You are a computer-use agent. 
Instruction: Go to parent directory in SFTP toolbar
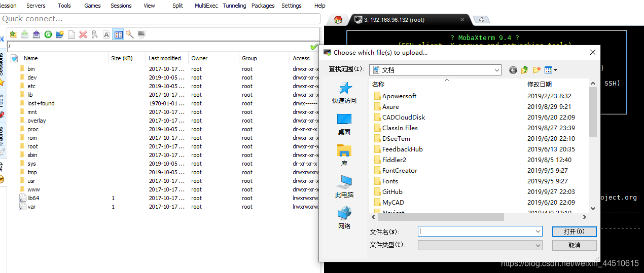click(13, 34)
